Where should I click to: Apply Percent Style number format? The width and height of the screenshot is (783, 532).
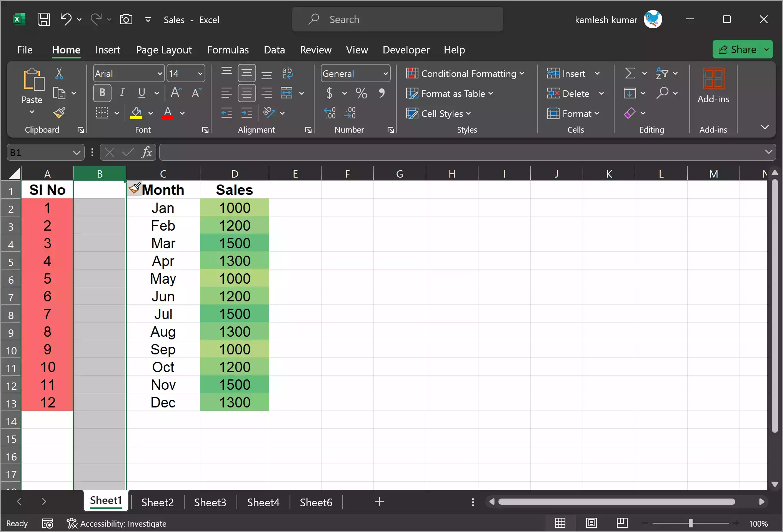(361, 93)
